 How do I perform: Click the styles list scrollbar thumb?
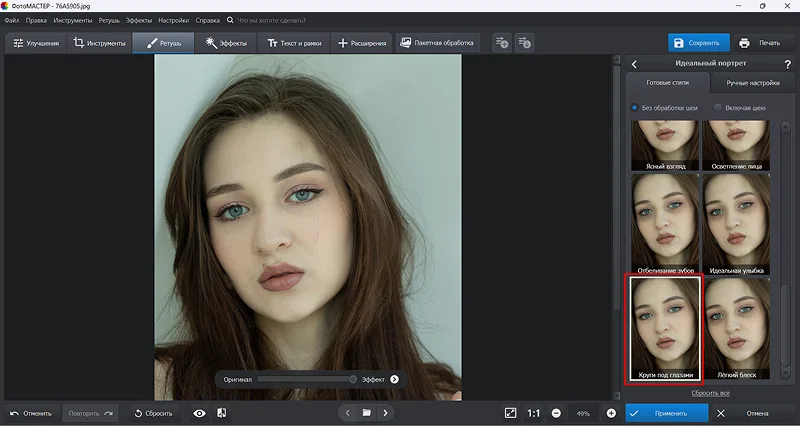[786, 324]
